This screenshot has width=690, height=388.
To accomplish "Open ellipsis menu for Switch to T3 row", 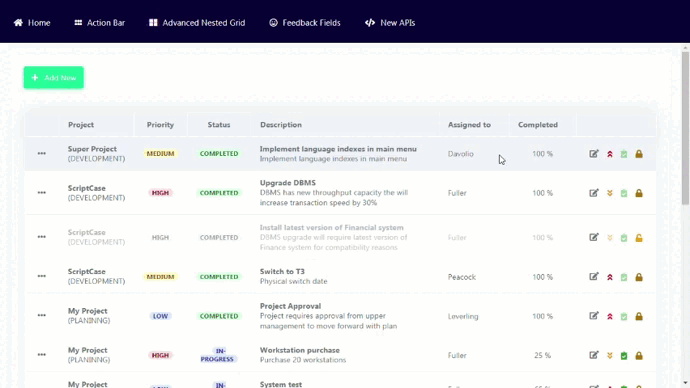I will point(41,276).
